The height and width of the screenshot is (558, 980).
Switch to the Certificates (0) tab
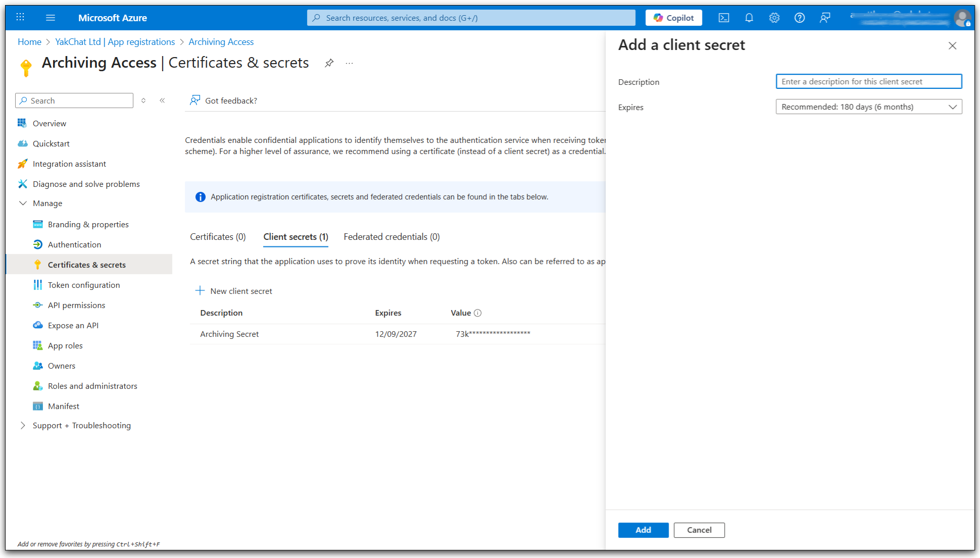[218, 237]
